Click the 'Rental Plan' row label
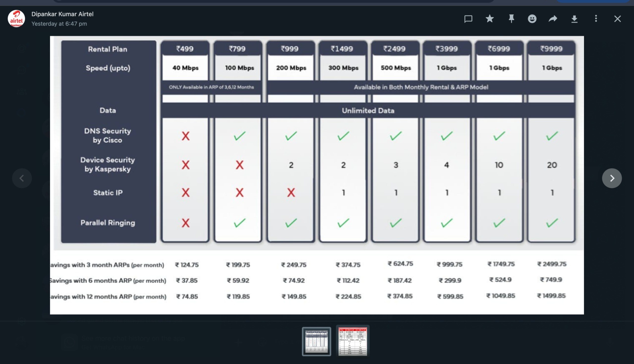The image size is (634, 364). point(107,49)
